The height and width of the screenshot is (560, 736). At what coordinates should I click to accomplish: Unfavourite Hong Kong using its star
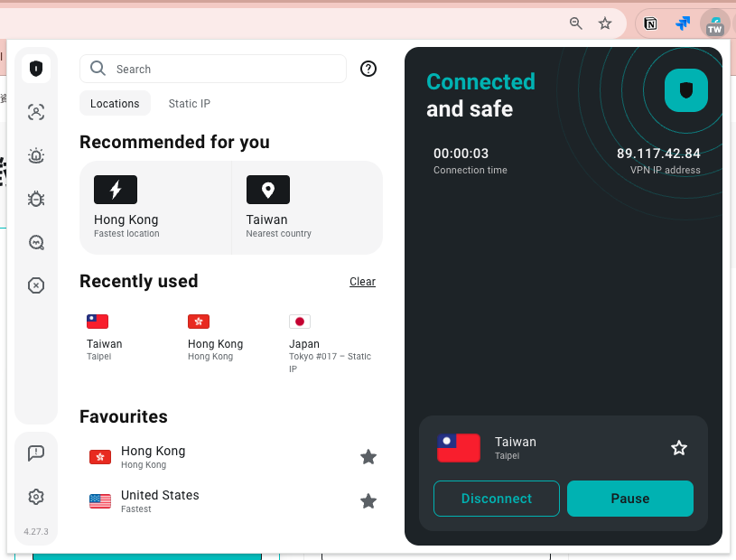[x=368, y=457]
